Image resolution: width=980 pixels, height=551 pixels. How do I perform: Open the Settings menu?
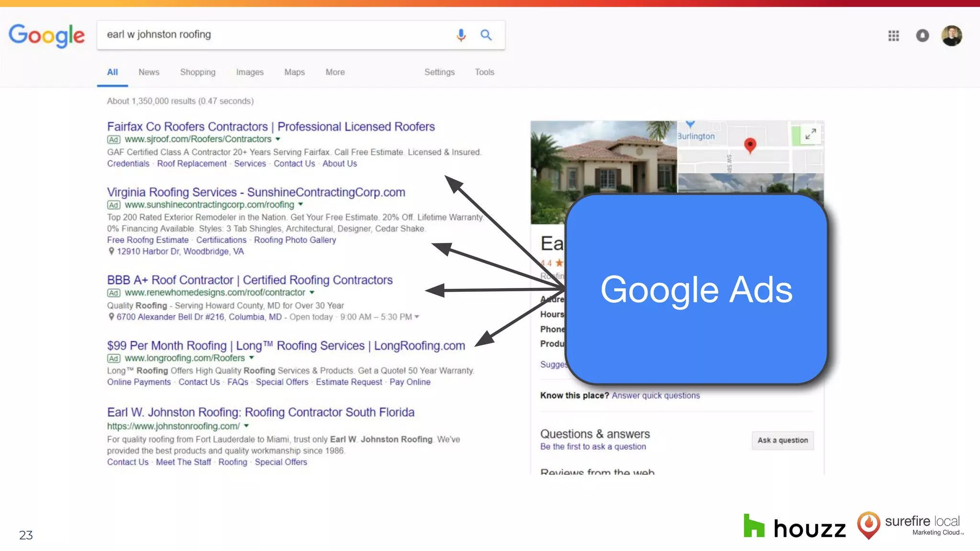point(439,72)
